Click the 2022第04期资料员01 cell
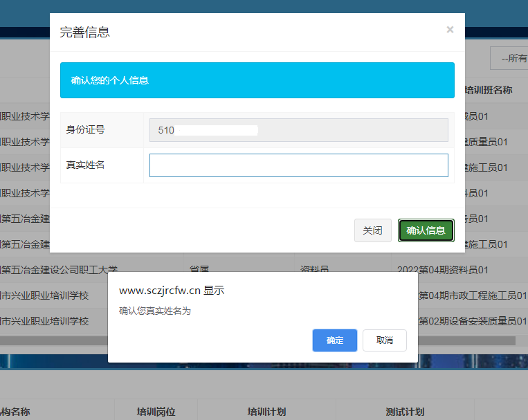The image size is (528, 420). 442,270
